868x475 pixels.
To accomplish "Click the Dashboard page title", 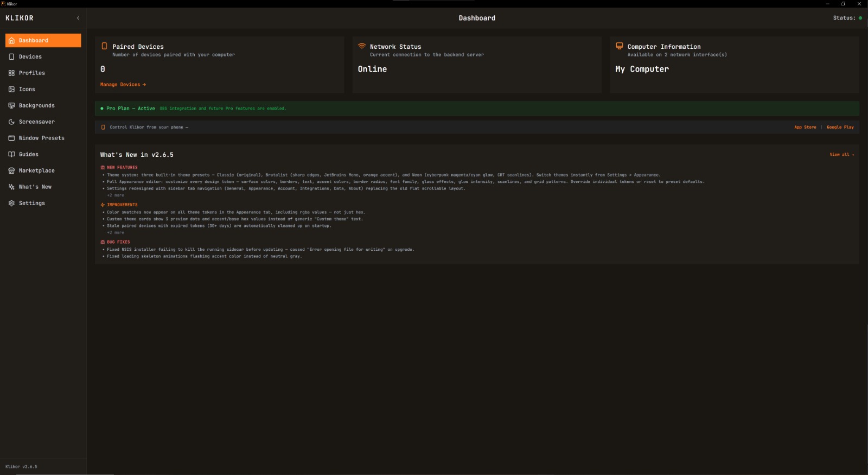I will 477,18.
